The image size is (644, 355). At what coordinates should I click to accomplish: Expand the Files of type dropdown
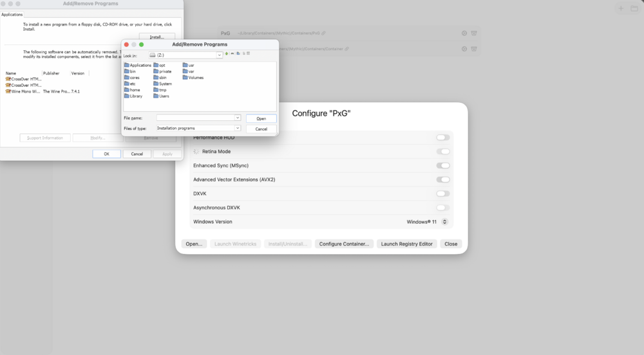[238, 128]
